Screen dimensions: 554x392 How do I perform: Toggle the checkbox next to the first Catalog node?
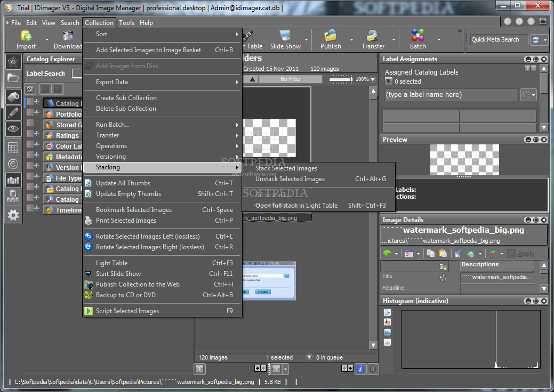[x=30, y=102]
